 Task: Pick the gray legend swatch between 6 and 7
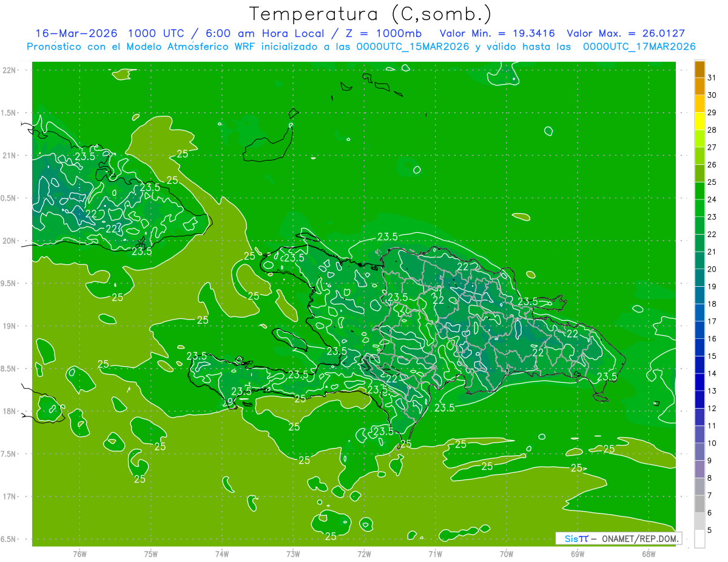(x=700, y=504)
